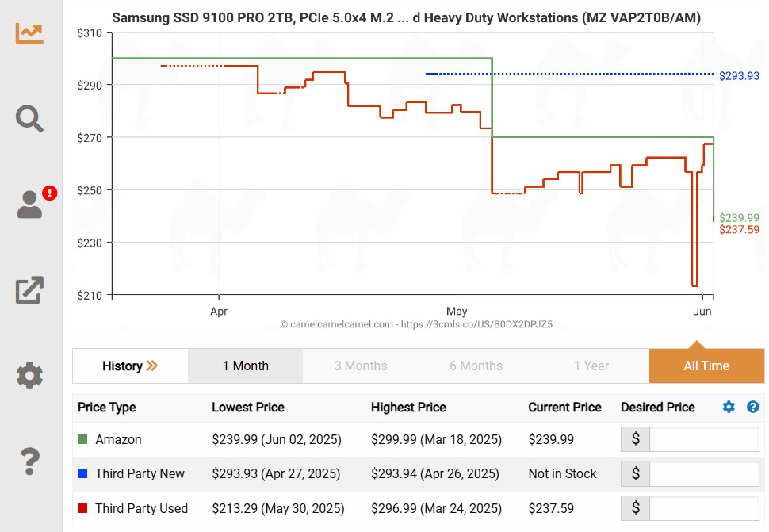Choose the 1 Year range tab
769x532 pixels.
(x=591, y=366)
